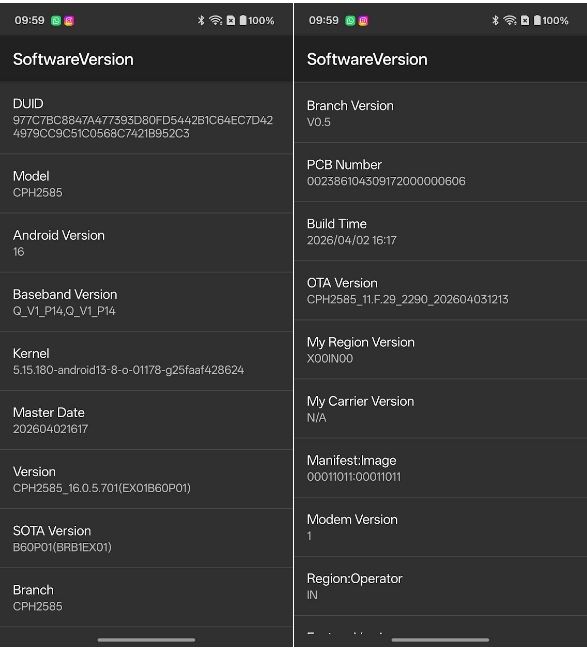Image resolution: width=587 pixels, height=650 pixels.
Task: Select the Build Time entry
Action: [x=441, y=231]
